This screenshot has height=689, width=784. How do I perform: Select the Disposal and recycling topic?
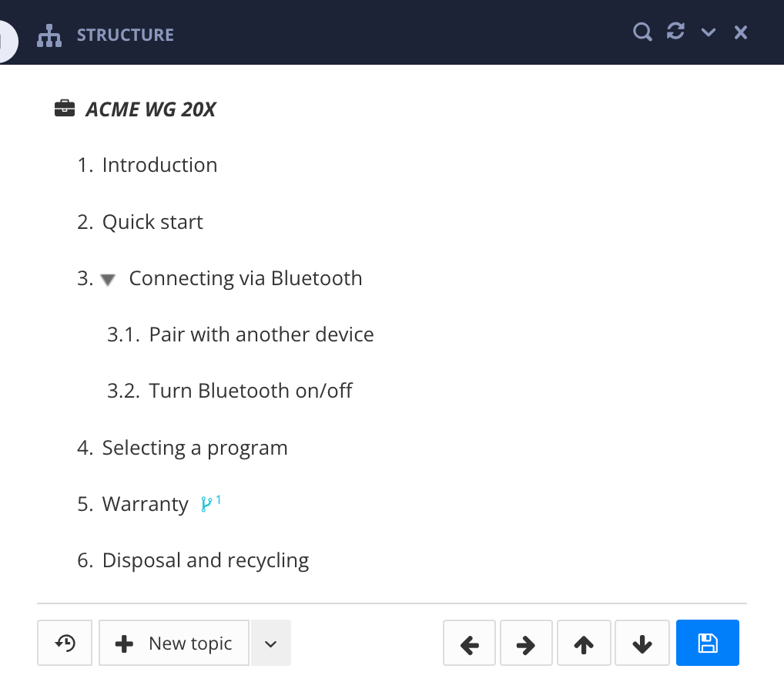205,560
